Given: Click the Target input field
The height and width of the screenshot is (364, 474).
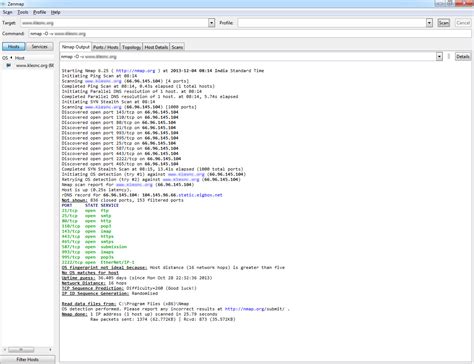Looking at the screenshot, I should pos(114,23).
